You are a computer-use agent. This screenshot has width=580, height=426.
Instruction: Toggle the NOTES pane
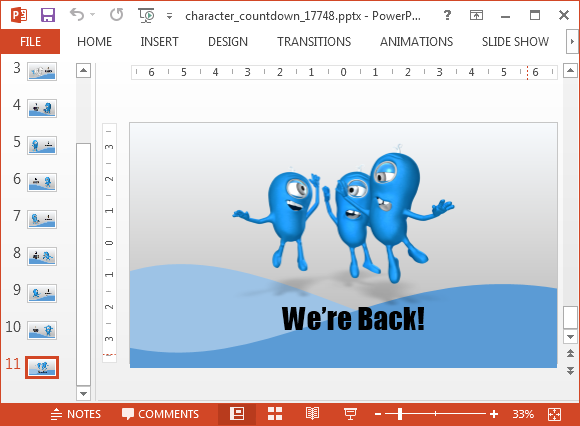point(75,414)
